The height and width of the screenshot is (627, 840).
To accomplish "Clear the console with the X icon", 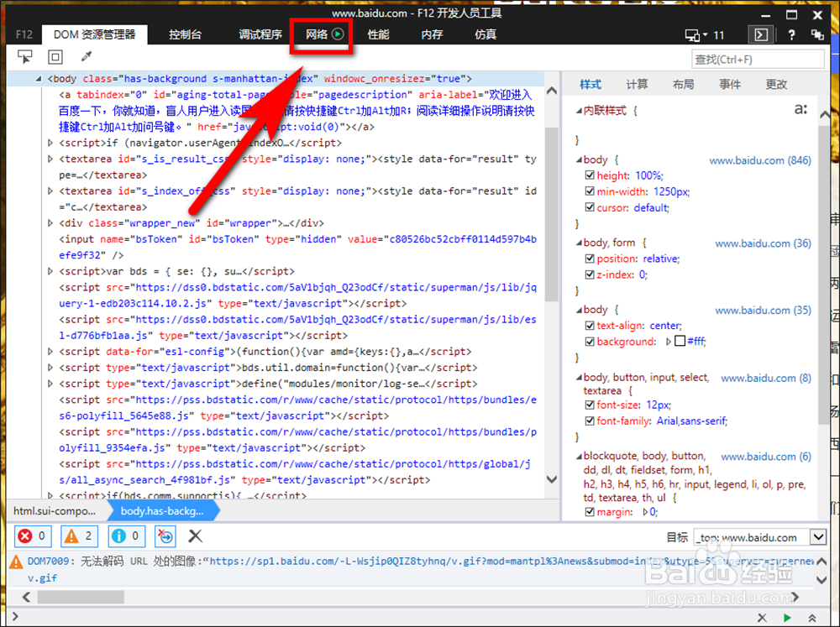I will tap(196, 536).
